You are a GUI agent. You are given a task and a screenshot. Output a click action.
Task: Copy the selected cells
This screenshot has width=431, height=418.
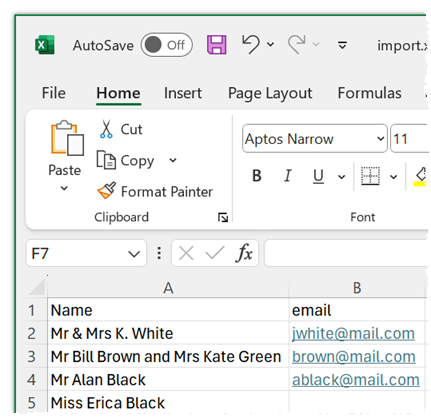coord(126,161)
